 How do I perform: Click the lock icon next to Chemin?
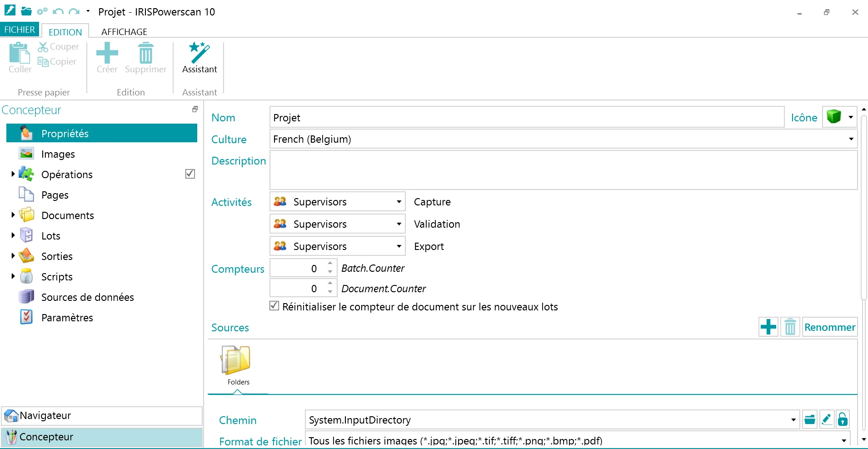pyautogui.click(x=843, y=419)
